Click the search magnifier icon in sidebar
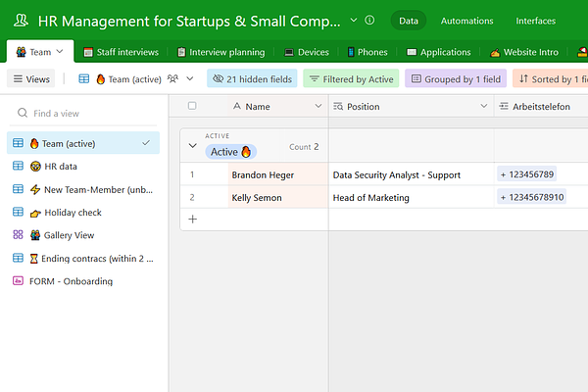This screenshot has height=392, width=588. point(23,113)
